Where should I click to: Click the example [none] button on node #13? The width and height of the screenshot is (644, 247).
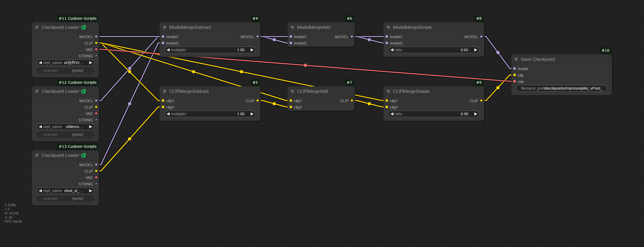66,198
